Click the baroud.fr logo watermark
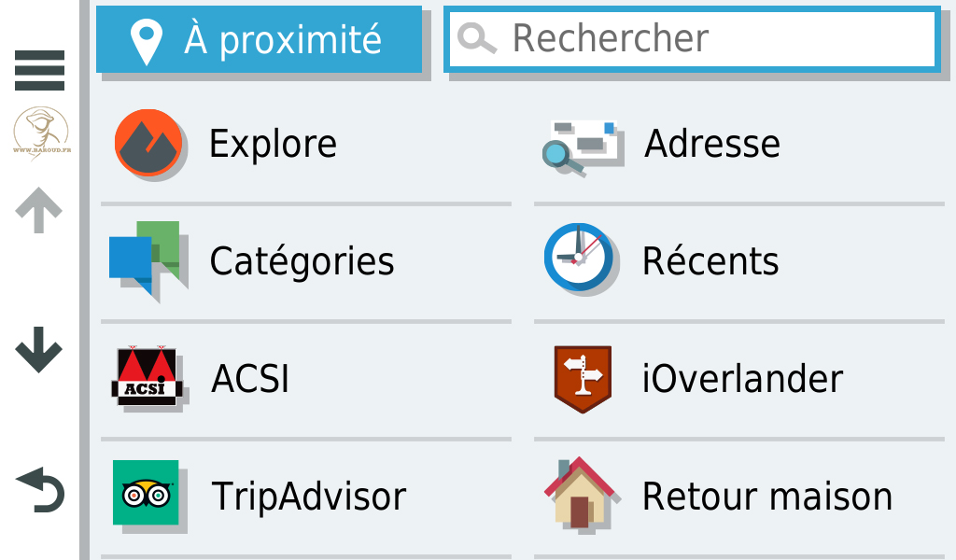This screenshot has width=956, height=560. (41, 133)
